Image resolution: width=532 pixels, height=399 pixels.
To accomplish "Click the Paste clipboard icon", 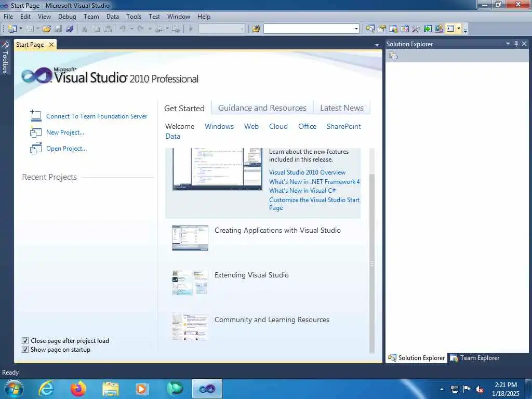I will click(108, 29).
